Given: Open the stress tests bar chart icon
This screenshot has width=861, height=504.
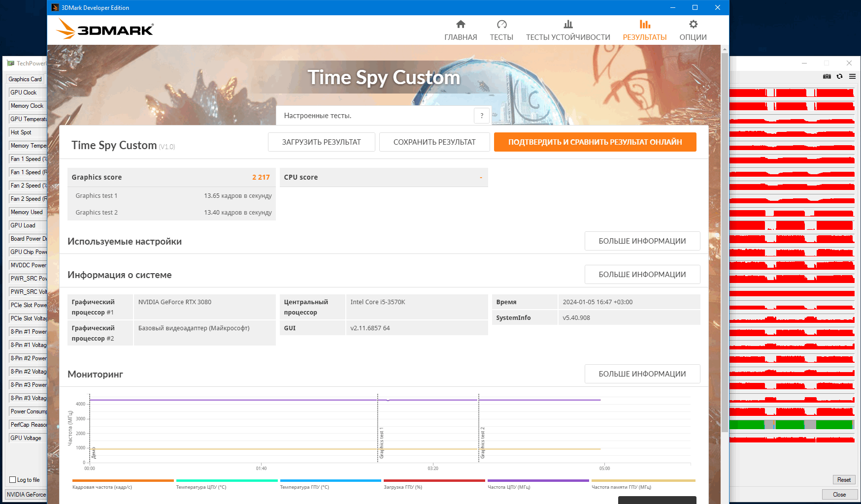Looking at the screenshot, I should tap(568, 24).
